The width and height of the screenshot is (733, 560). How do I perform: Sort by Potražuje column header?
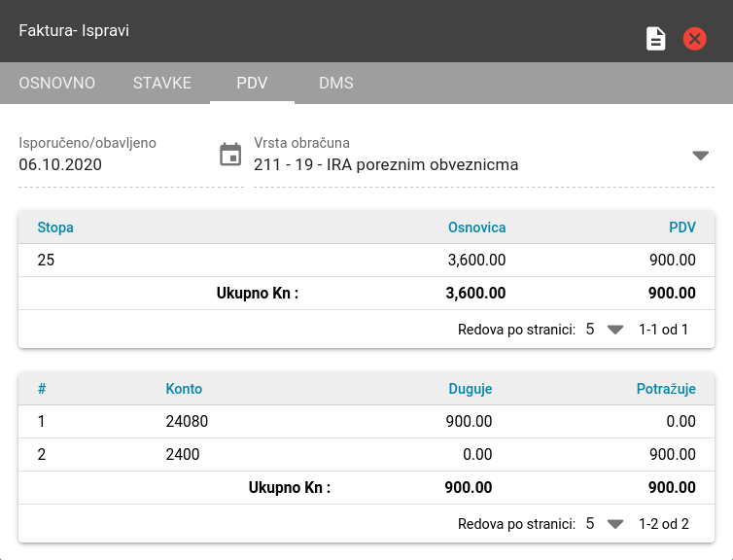click(x=666, y=389)
